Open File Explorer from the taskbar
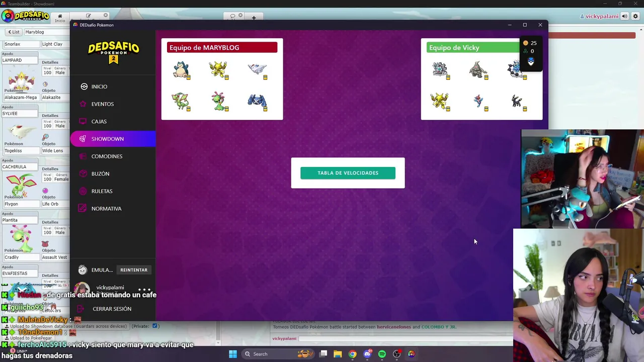This screenshot has width=644, height=362. (x=338, y=354)
